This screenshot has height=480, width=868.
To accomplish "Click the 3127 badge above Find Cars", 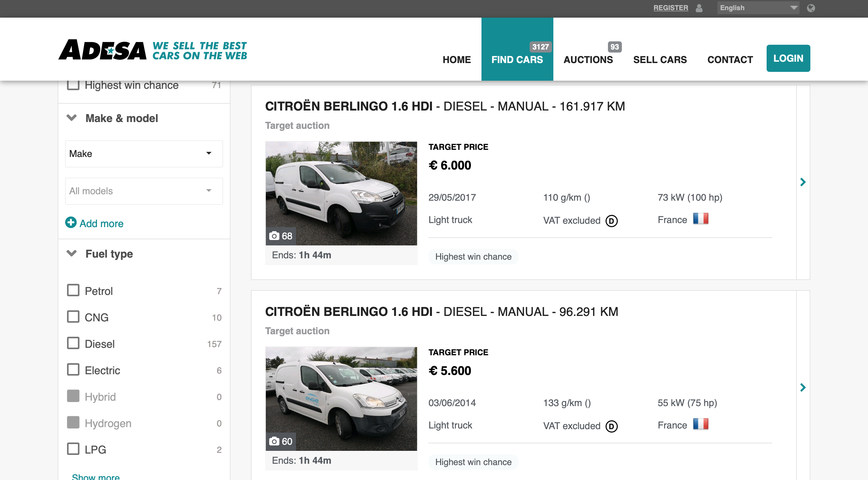I will tap(540, 47).
